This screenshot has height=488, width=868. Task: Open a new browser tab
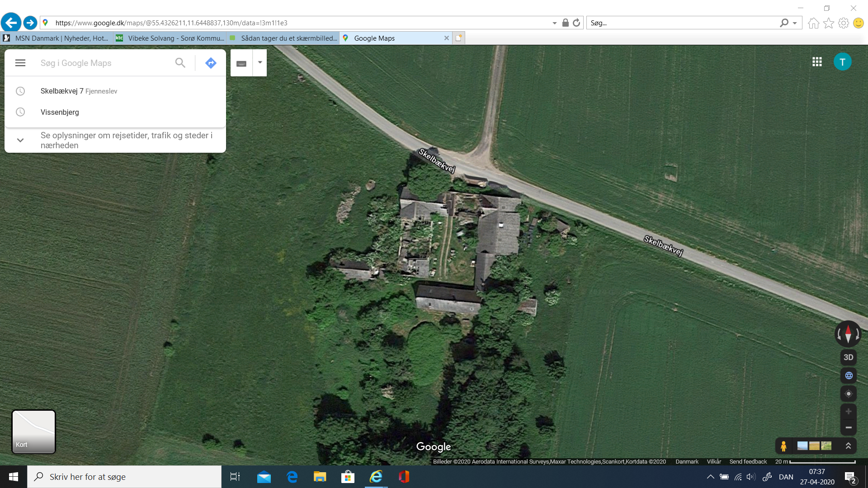(459, 38)
